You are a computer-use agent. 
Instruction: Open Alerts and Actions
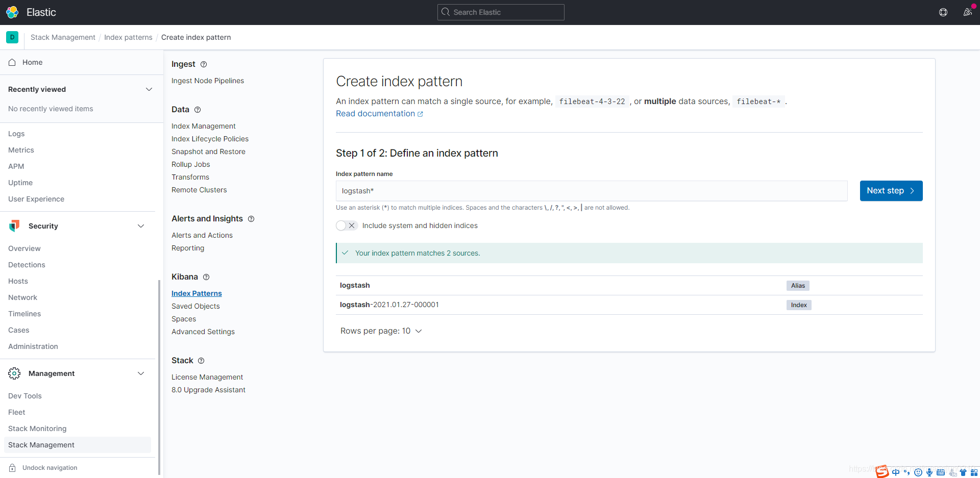(x=202, y=235)
